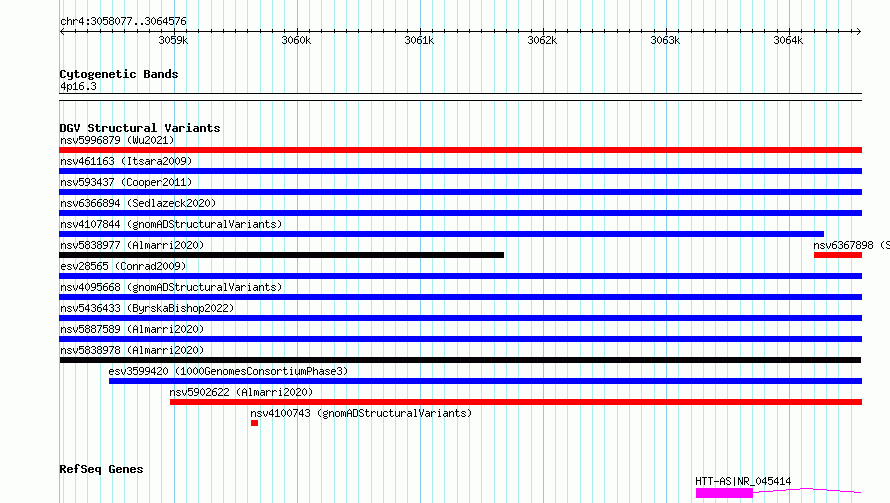This screenshot has width=890, height=503.
Task: Click the nsv5996879 (Wu2021) red variant bar
Action: tap(460, 150)
